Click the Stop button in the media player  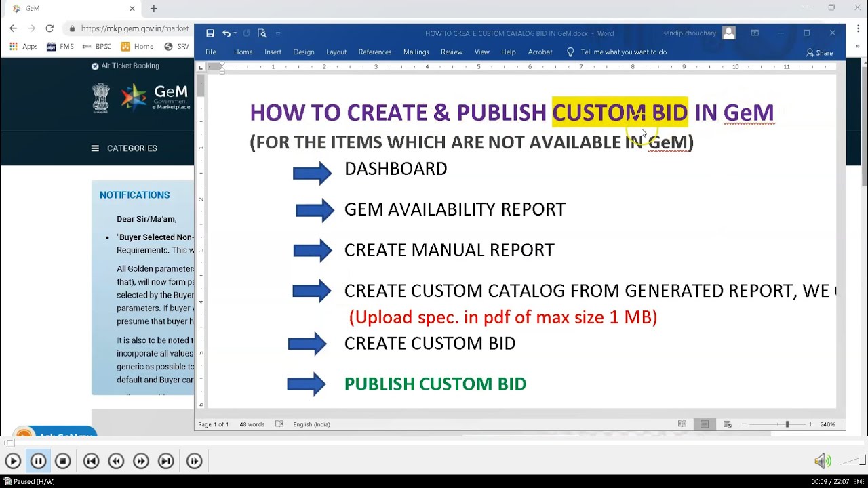(x=63, y=461)
